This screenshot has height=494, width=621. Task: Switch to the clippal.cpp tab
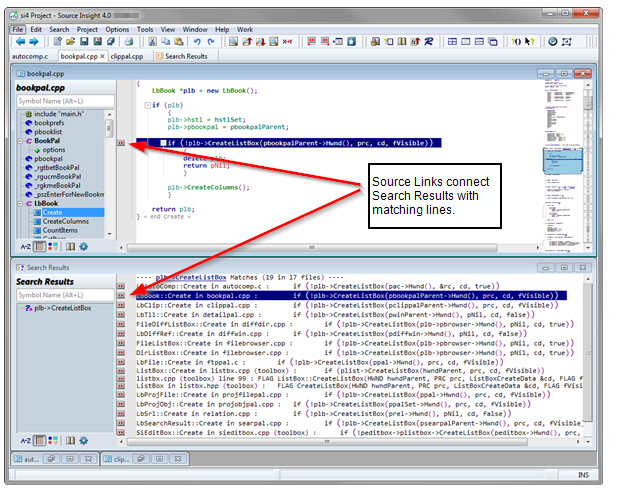click(127, 56)
